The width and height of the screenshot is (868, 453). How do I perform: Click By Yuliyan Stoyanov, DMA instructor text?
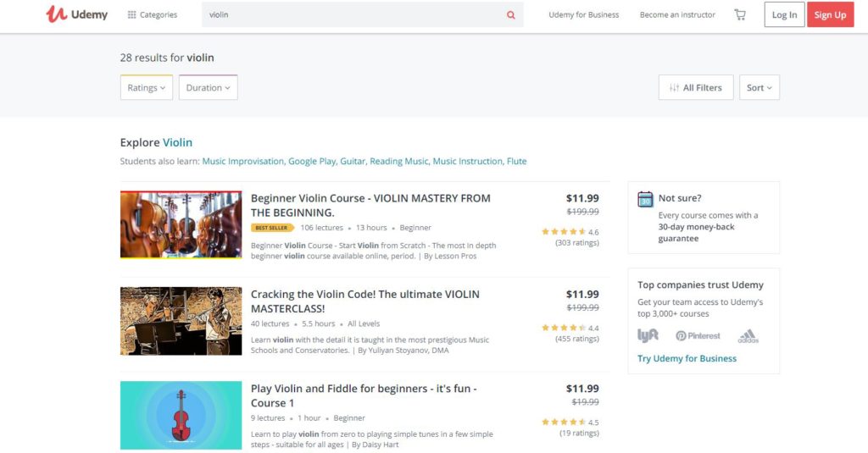click(x=403, y=350)
